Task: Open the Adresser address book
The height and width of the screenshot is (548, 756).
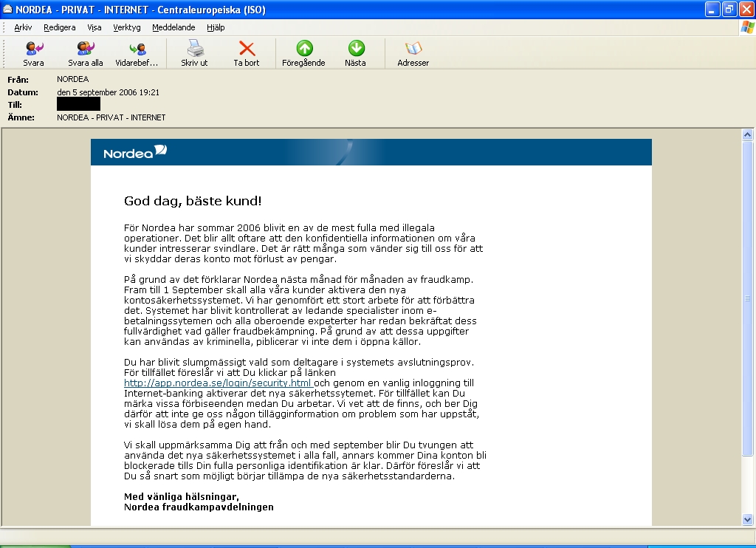Action: 413,48
